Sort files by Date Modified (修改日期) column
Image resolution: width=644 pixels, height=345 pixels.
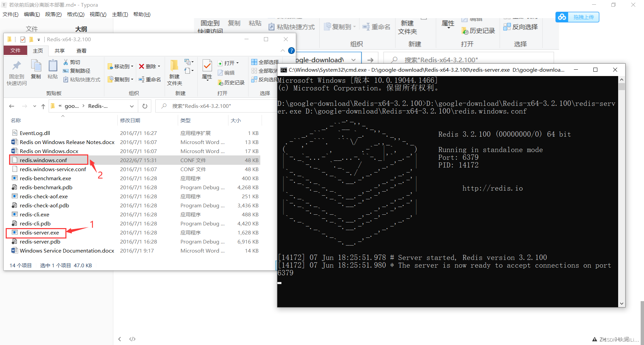[130, 120]
